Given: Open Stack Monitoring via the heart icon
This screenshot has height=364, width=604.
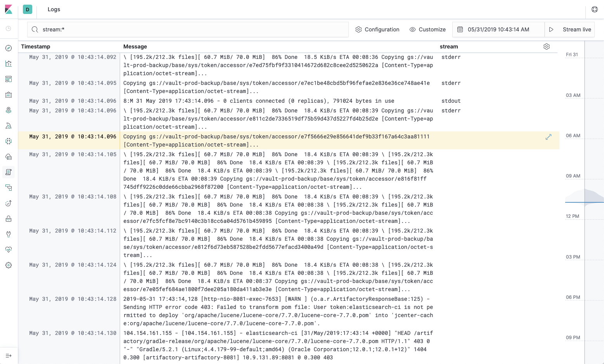Looking at the screenshot, I should [x=9, y=249].
